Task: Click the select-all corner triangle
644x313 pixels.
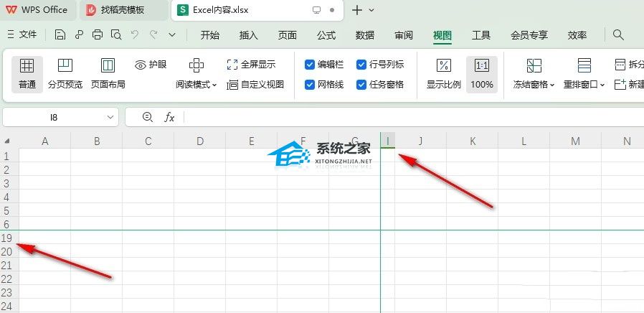Action: (7, 141)
